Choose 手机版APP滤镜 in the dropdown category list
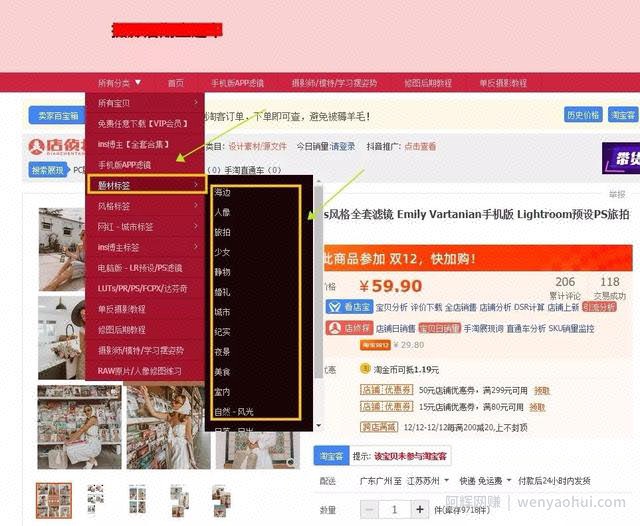The width and height of the screenshot is (640, 526). click(124, 165)
